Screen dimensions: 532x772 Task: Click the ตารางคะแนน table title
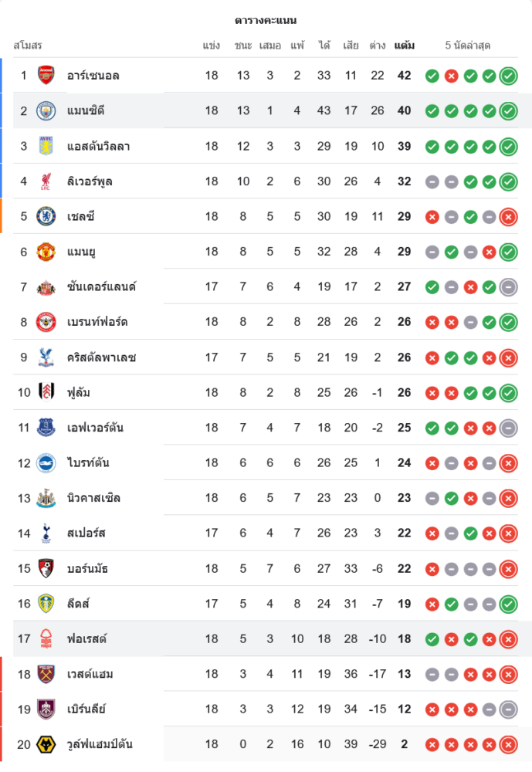point(266,20)
